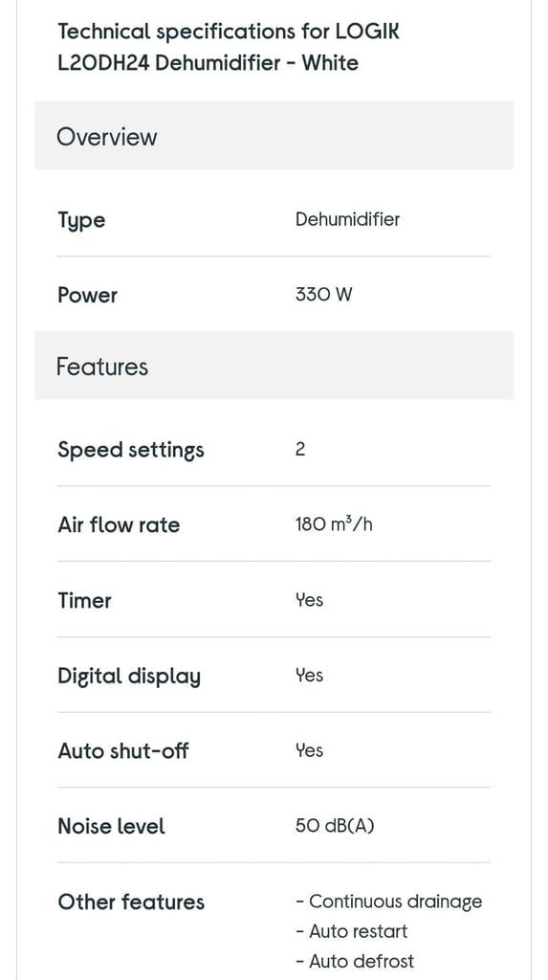Click the Technical specifications heading text
This screenshot has width=548, height=980.
[228, 47]
